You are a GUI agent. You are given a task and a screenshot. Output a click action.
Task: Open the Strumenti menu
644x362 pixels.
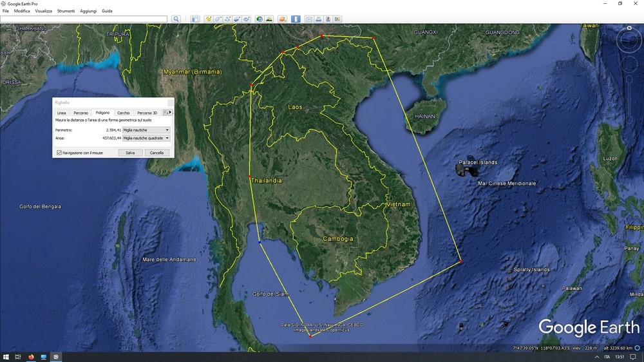pyautogui.click(x=66, y=11)
